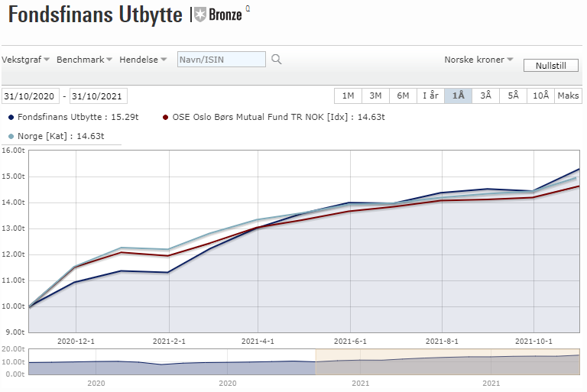Click the Nullstill reset button
The image size is (587, 392).
click(550, 66)
